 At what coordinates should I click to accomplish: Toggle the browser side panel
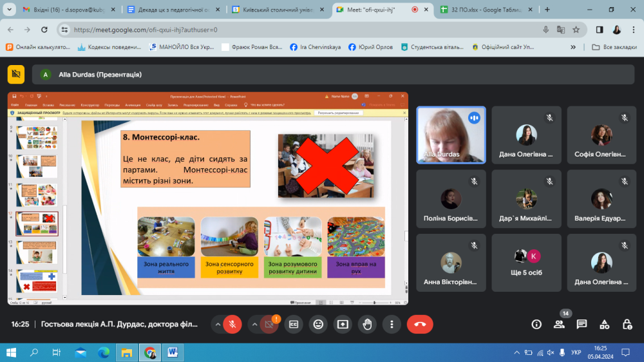point(600,30)
